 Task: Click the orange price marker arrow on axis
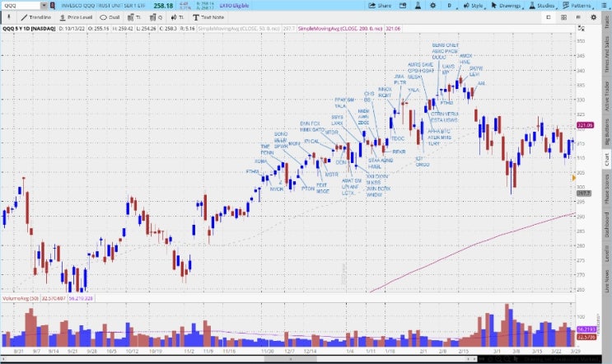574,178
